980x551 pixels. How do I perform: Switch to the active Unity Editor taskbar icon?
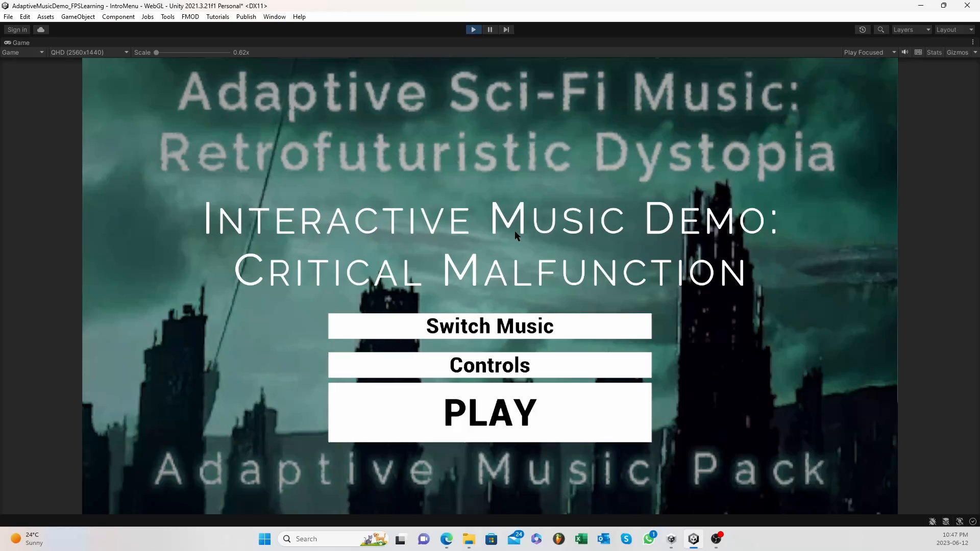[694, 539]
